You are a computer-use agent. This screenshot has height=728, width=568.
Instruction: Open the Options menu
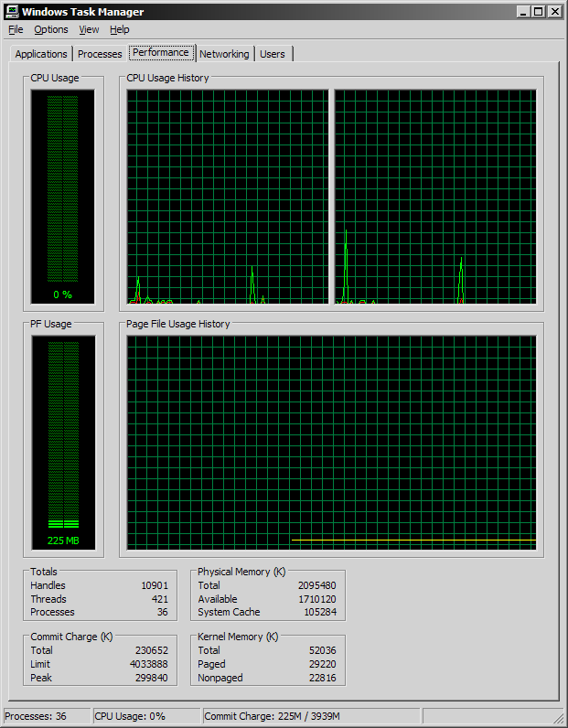(51, 29)
